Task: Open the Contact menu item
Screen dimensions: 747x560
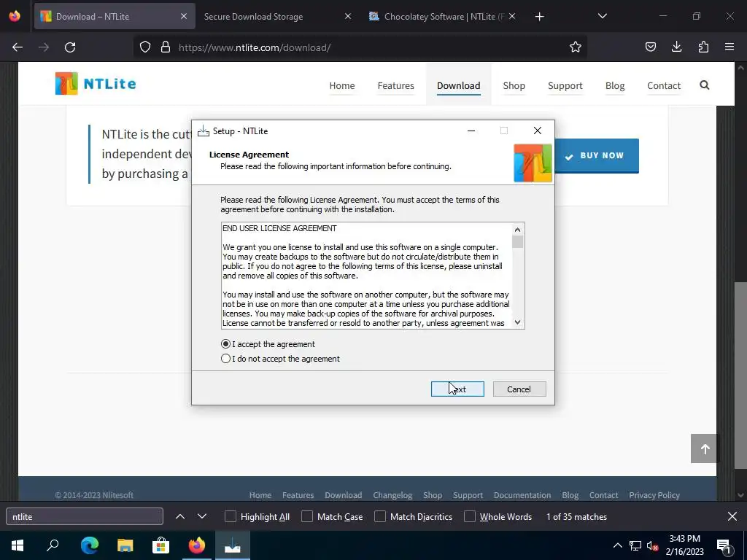Action: point(664,86)
